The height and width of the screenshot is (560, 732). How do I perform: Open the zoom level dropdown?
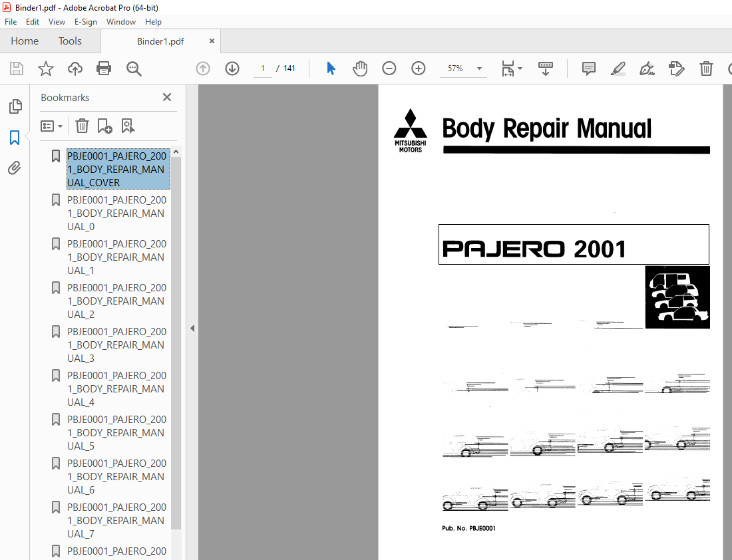pos(479,69)
